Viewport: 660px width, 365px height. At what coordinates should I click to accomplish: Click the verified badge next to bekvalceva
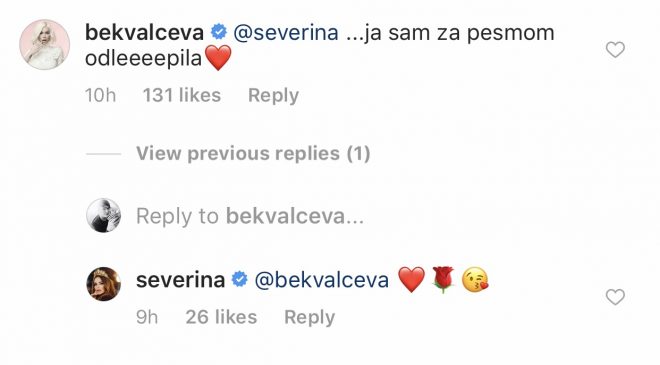click(x=218, y=32)
